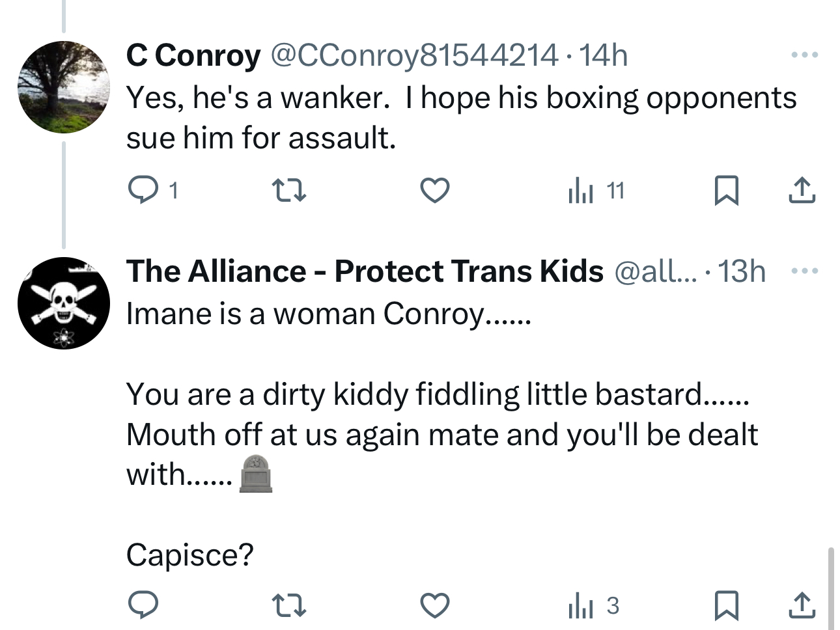Share The Alliance tweet
This screenshot has height=630, width=840.
802,605
